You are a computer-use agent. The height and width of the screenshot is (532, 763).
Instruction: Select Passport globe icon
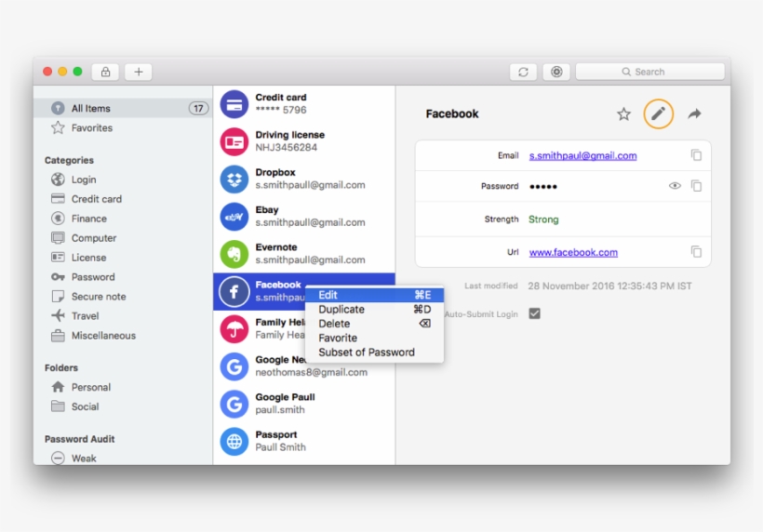[234, 442]
